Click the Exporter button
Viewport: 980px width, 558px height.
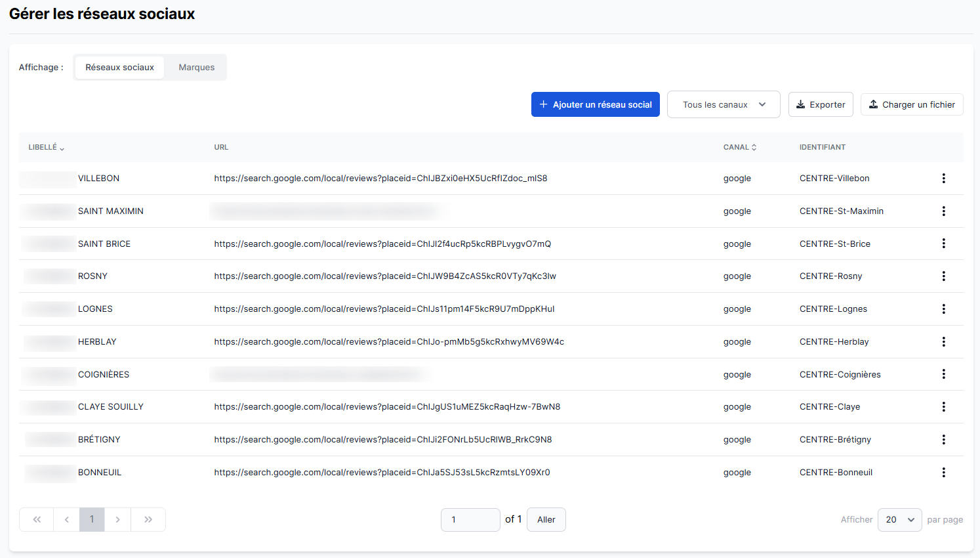click(820, 104)
